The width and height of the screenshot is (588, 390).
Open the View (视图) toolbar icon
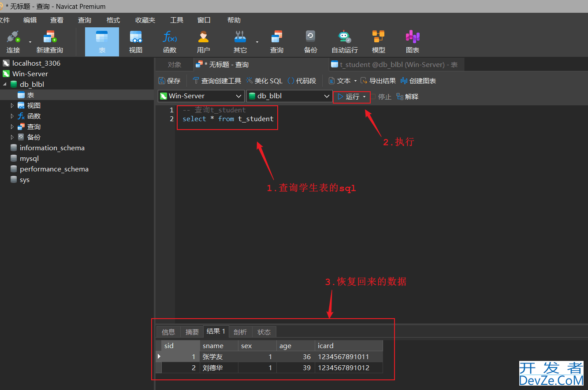click(136, 42)
